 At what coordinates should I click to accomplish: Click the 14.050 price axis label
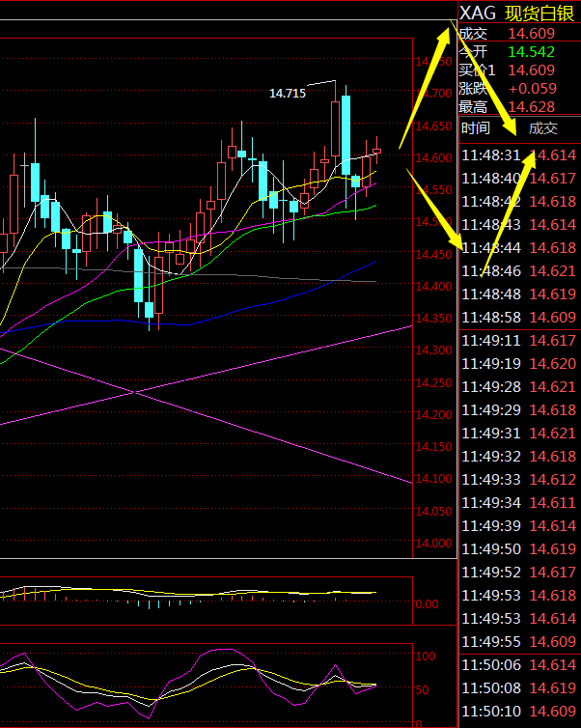coord(433,511)
